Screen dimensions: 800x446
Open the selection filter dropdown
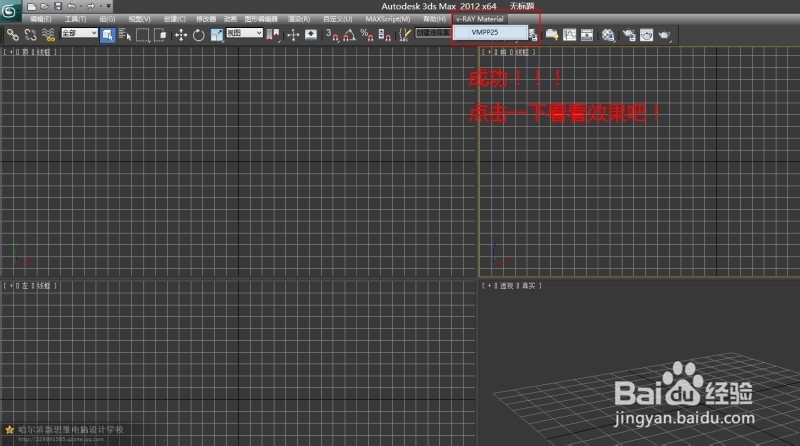[79, 33]
